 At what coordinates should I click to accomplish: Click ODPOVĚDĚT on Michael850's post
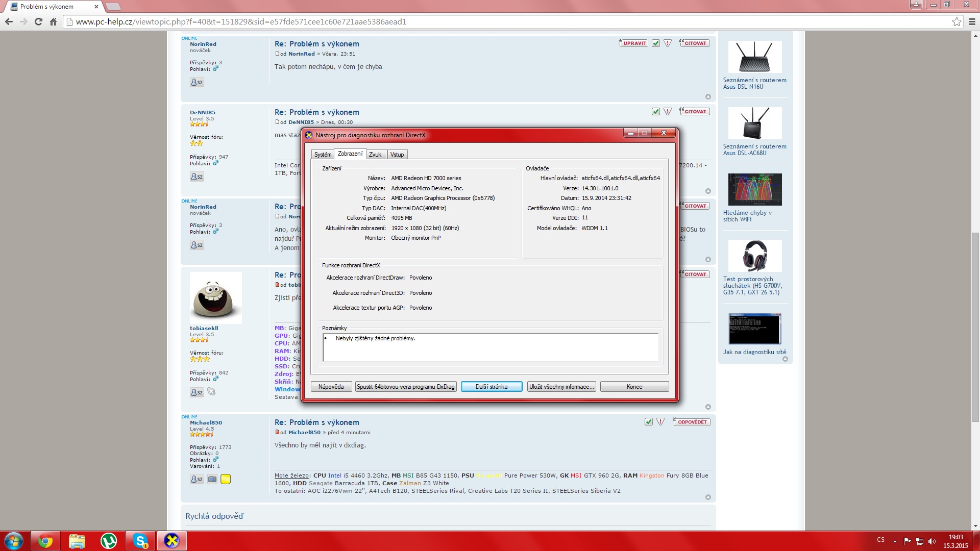(692, 422)
